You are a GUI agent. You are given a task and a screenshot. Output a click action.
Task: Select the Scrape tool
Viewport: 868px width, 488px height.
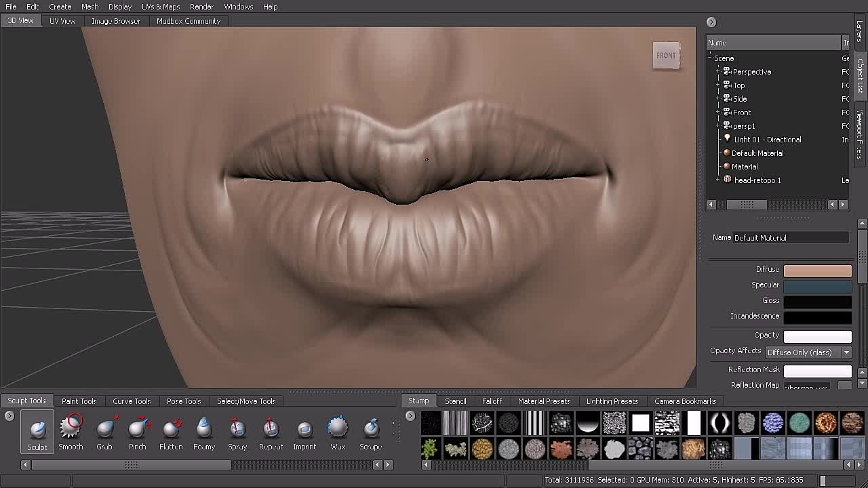370,432
